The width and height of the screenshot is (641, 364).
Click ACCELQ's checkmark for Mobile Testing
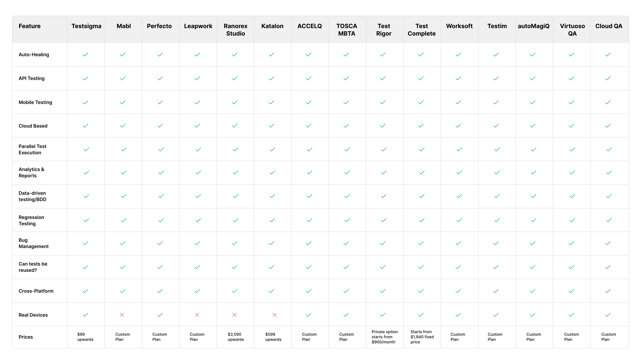(x=309, y=102)
